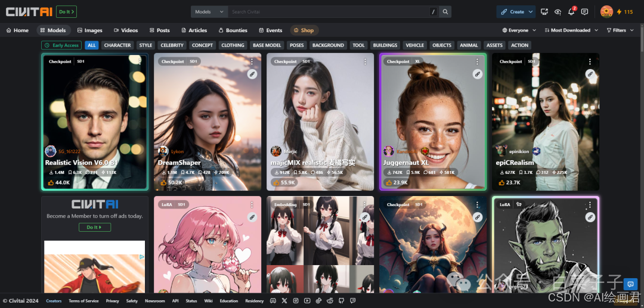Open YouTube footer icon
Screen dimensions: 644x308
click(x=307, y=301)
